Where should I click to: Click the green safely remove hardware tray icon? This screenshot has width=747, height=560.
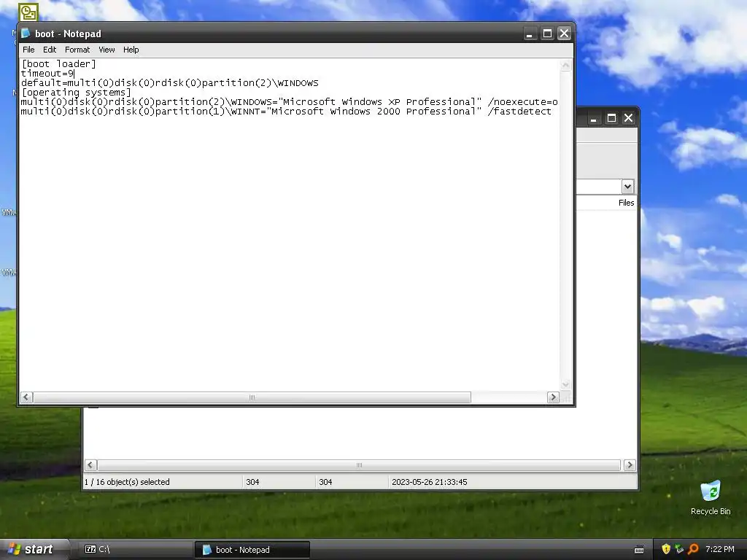pos(679,549)
